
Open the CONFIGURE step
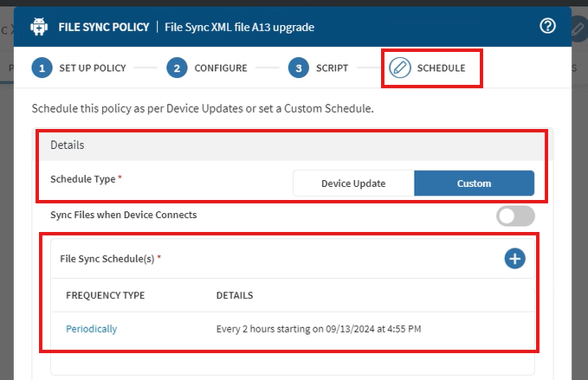click(x=221, y=68)
